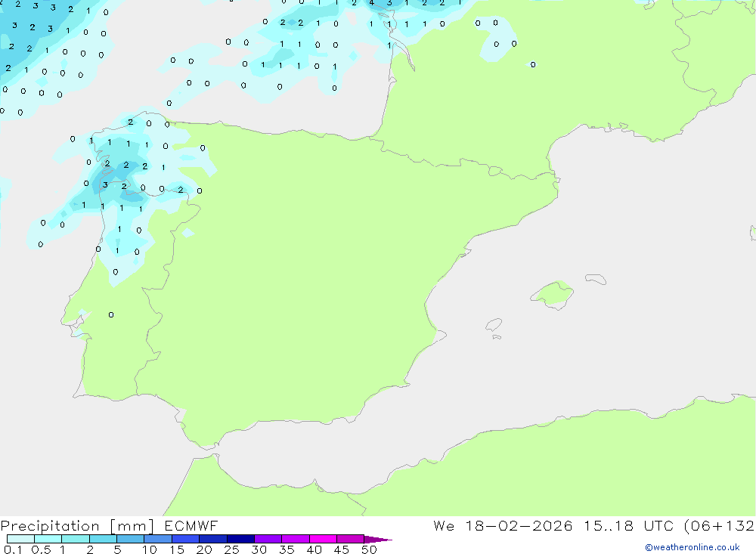Click the Mallorca island on the map
The image size is (756, 554).
(x=553, y=294)
